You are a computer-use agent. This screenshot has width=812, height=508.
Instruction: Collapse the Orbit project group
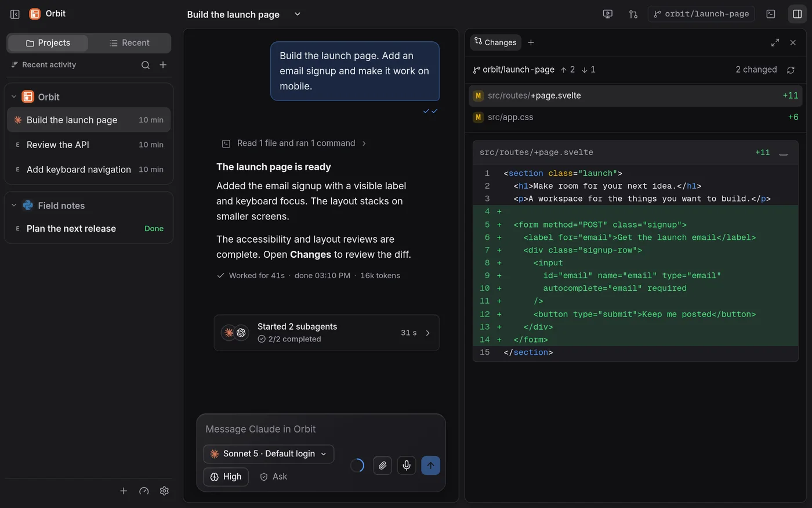coord(14,97)
